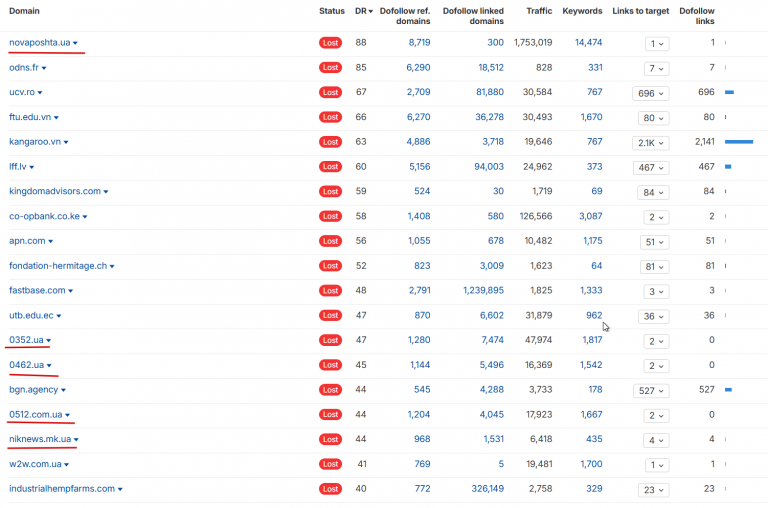Screen dimensions: 768x508
Task: Click the 14,474 keywords number for novaposhta.ua
Action: pos(588,43)
